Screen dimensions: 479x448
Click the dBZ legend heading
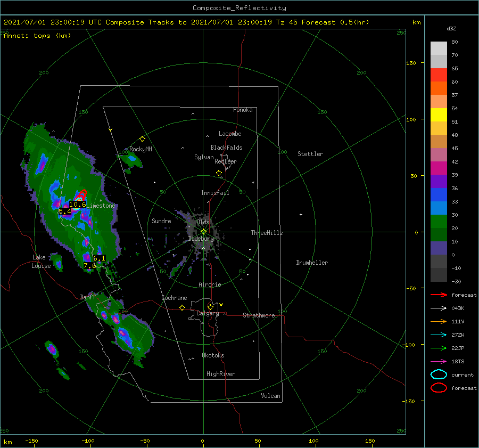[451, 28]
